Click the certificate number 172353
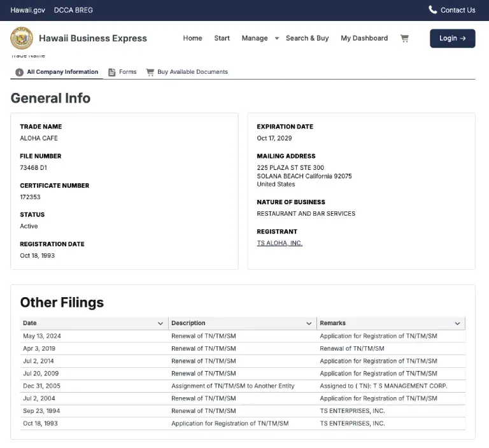This screenshot has width=489, height=448. [x=30, y=197]
